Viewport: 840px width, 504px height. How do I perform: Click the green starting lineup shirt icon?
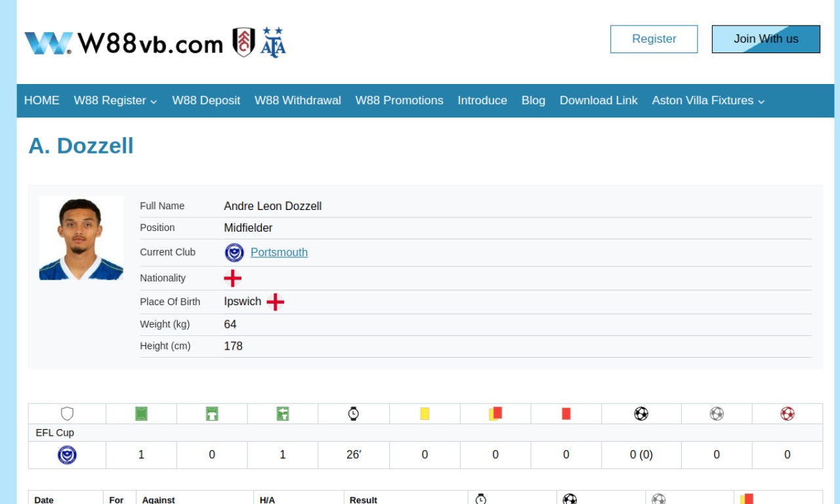212,413
